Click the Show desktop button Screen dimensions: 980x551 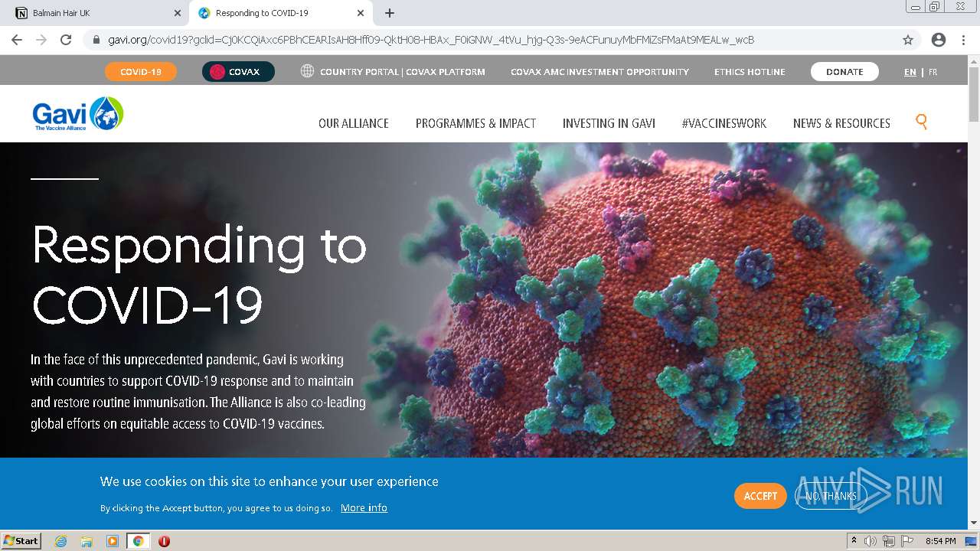(x=972, y=541)
